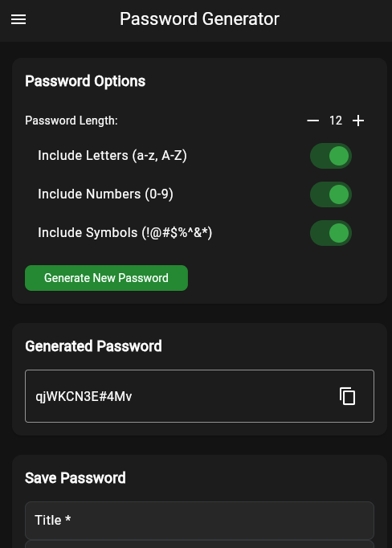Click the partially visible field below Title
Image resolution: width=392 pixels, height=548 pixels.
tap(199, 544)
